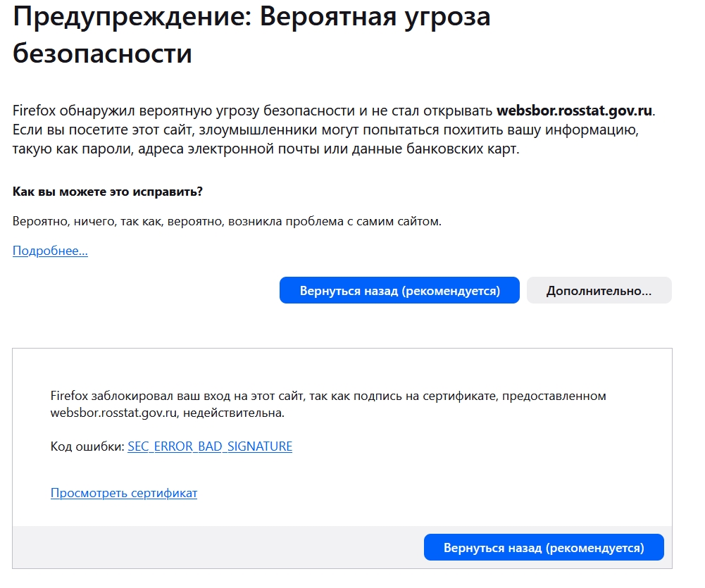Image resolution: width=705 pixels, height=588 pixels.
Task: Click the "Подробнее..." learn more link
Action: (x=50, y=251)
